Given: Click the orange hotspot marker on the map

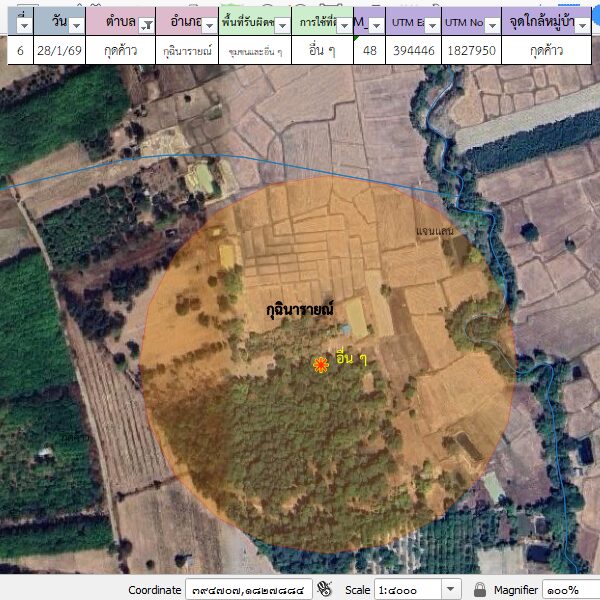Looking at the screenshot, I should click(321, 365).
